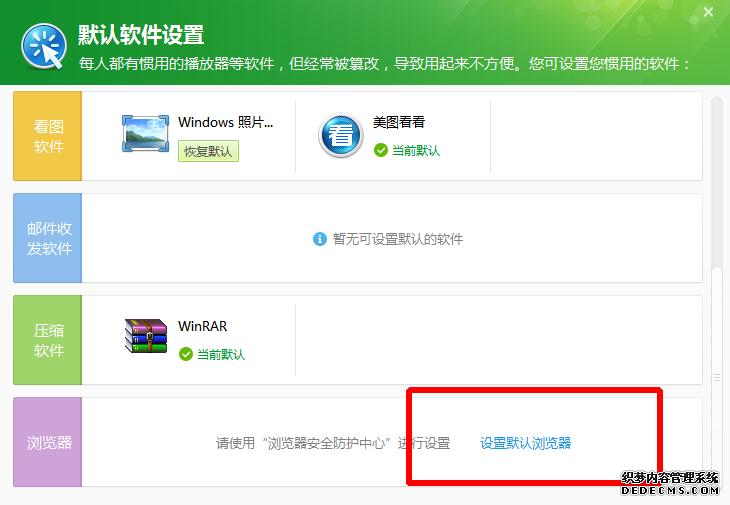Click green checkmark under WinRAR
The image size is (730, 505).
pyautogui.click(x=185, y=354)
